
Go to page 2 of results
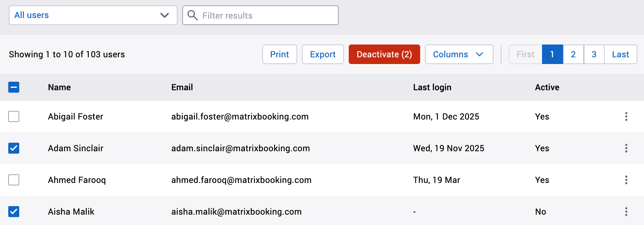tap(573, 54)
